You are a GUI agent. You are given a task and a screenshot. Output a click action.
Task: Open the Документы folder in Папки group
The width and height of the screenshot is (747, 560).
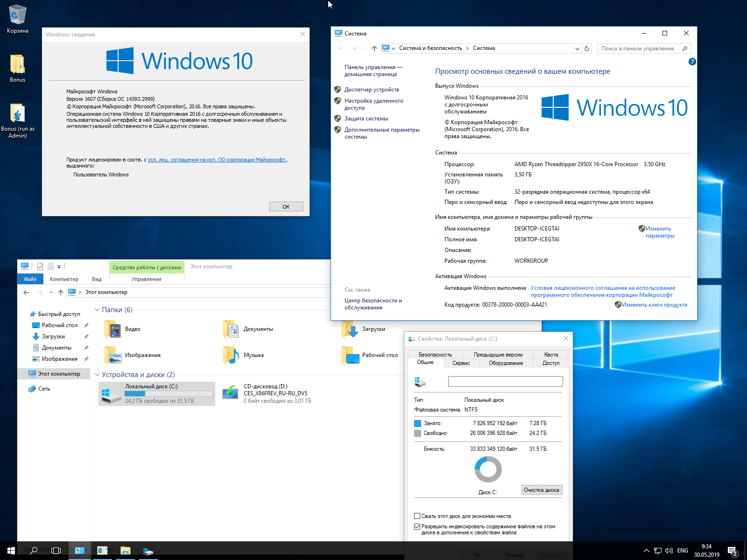[248, 329]
